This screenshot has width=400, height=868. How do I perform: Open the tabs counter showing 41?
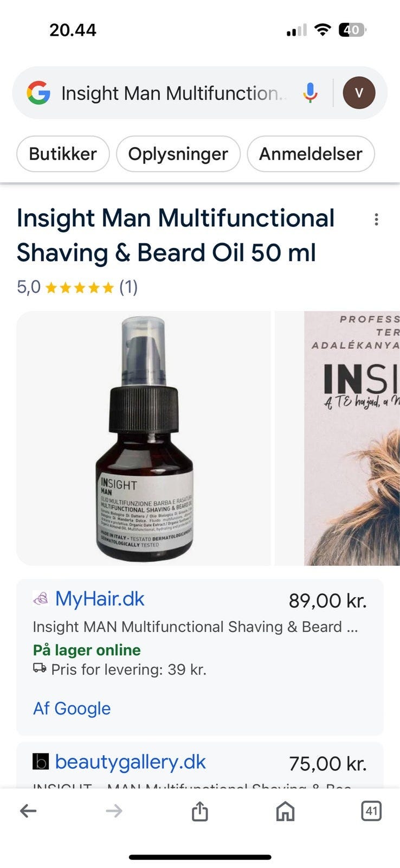tap(371, 811)
